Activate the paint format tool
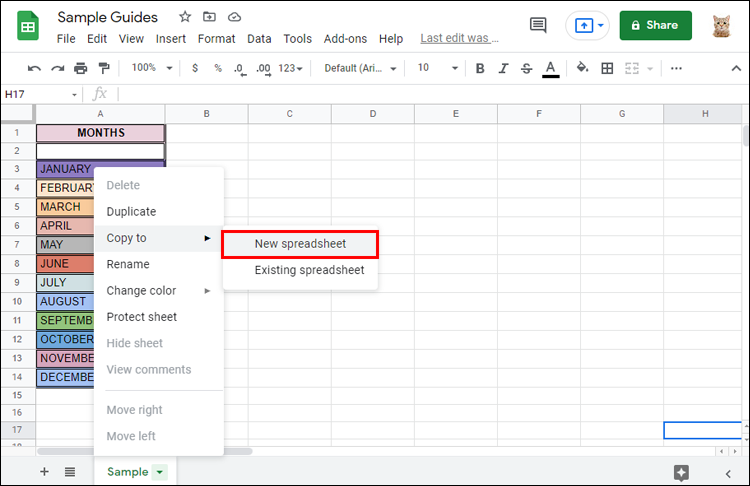750x486 pixels. pos(104,68)
